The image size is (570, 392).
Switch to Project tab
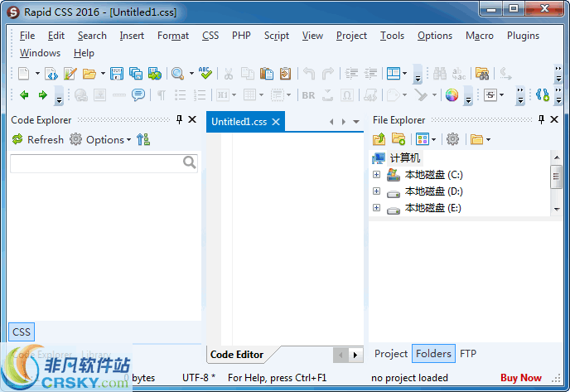click(391, 354)
